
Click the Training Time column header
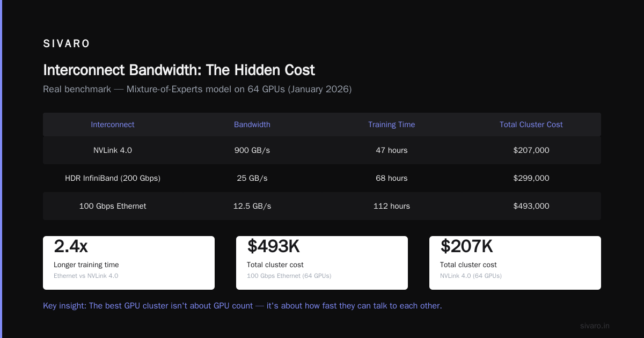pyautogui.click(x=392, y=124)
